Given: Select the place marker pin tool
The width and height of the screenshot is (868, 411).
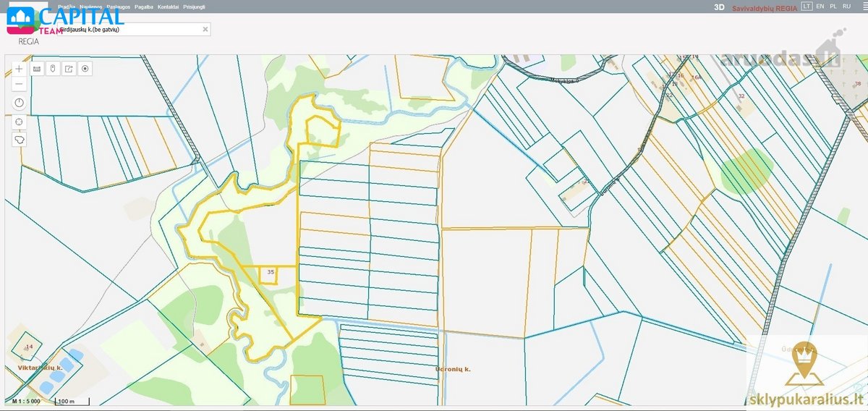Looking at the screenshot, I should [x=52, y=69].
